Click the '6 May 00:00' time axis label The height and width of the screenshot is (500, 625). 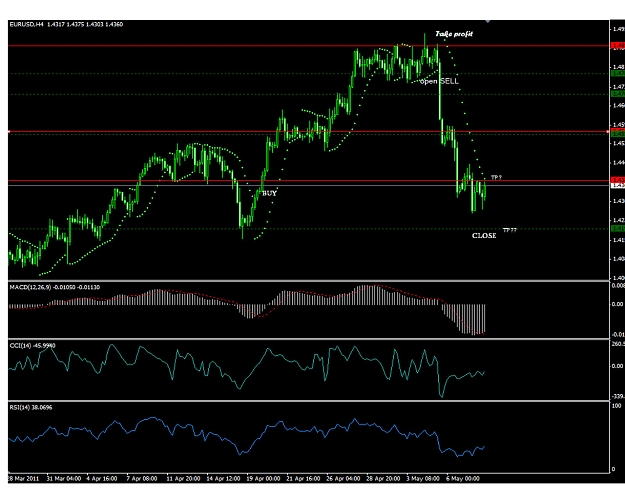[x=462, y=478]
